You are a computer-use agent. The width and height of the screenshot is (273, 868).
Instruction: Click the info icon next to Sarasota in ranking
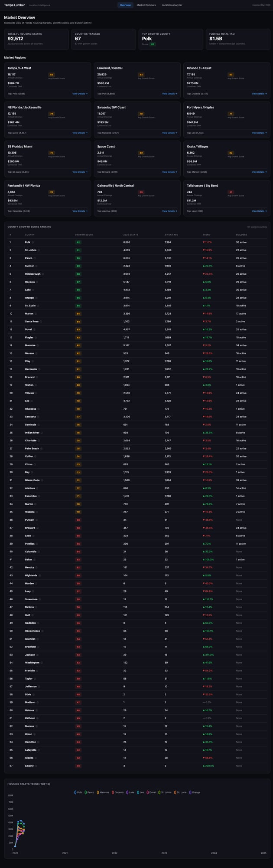(x=38, y=417)
